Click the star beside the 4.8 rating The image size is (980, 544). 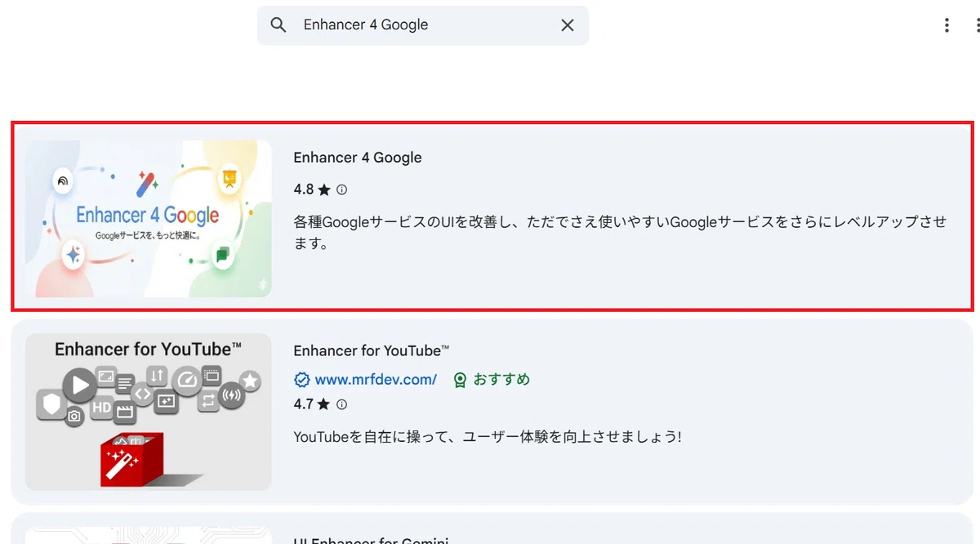point(324,190)
